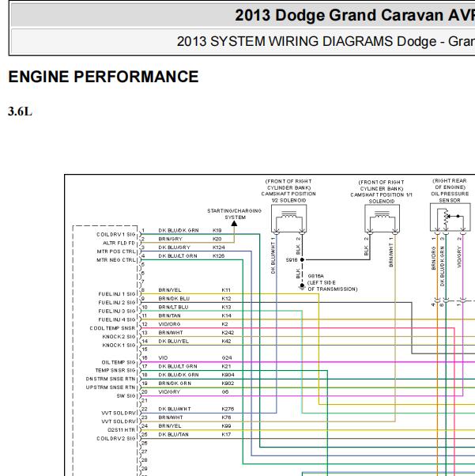Click the KNOCK 2 SIG label
The height and width of the screenshot is (476, 475).
click(x=119, y=336)
